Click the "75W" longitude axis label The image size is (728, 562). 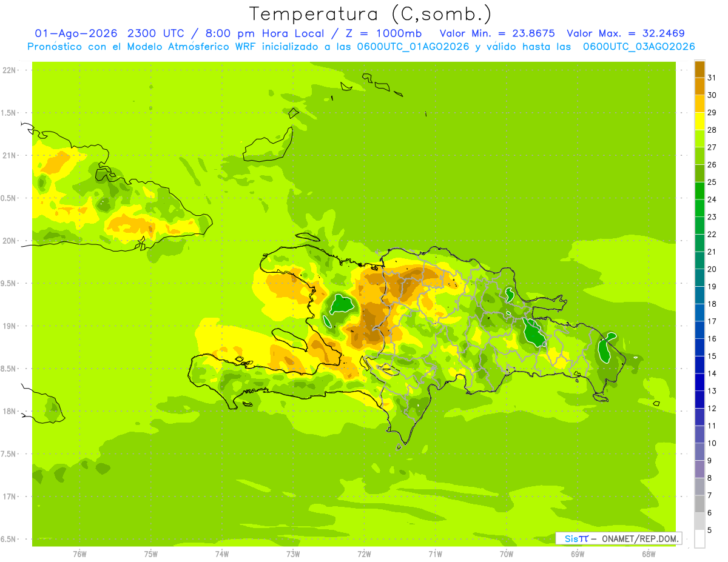(x=151, y=554)
